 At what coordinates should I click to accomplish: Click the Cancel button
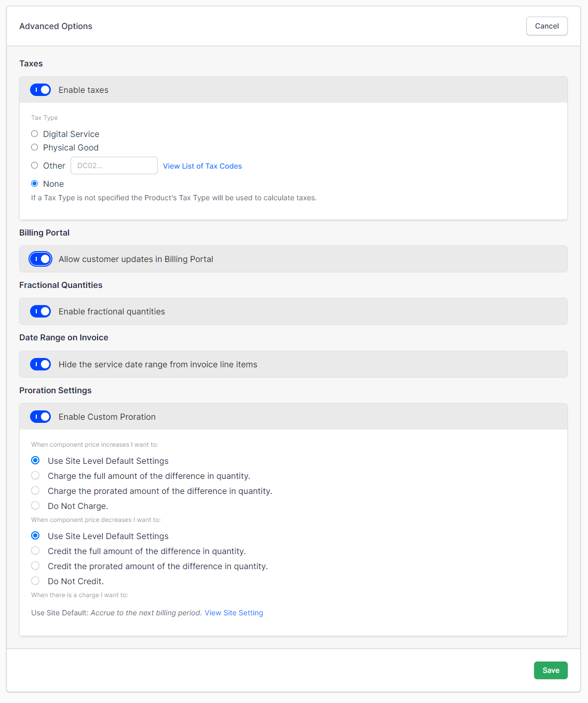(x=547, y=26)
